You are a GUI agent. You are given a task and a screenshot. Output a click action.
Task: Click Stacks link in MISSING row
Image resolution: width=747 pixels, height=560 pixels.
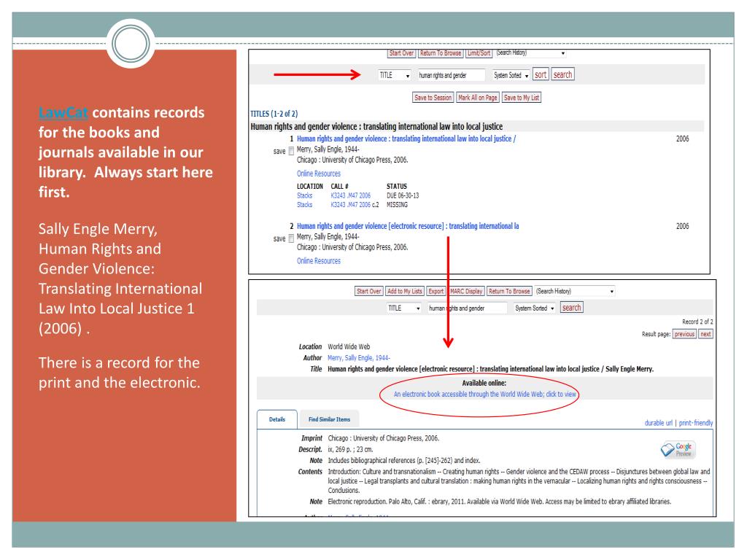[304, 205]
